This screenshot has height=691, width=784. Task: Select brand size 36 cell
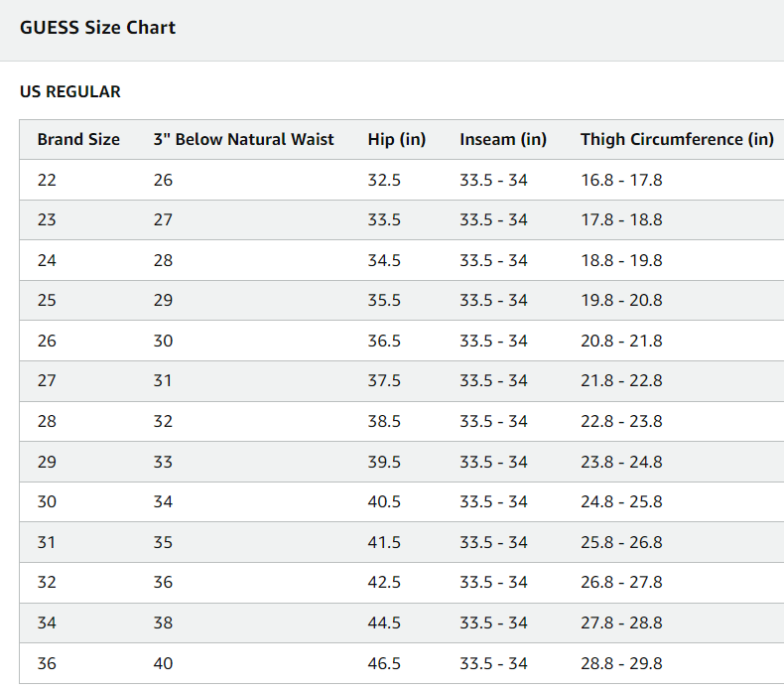point(47,663)
